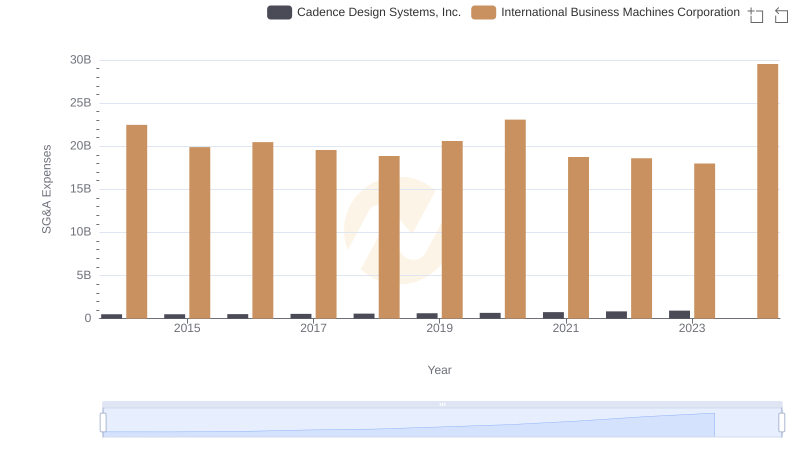Image resolution: width=800 pixels, height=461 pixels.
Task: Click the 30B y-axis label
Action: pos(81,60)
